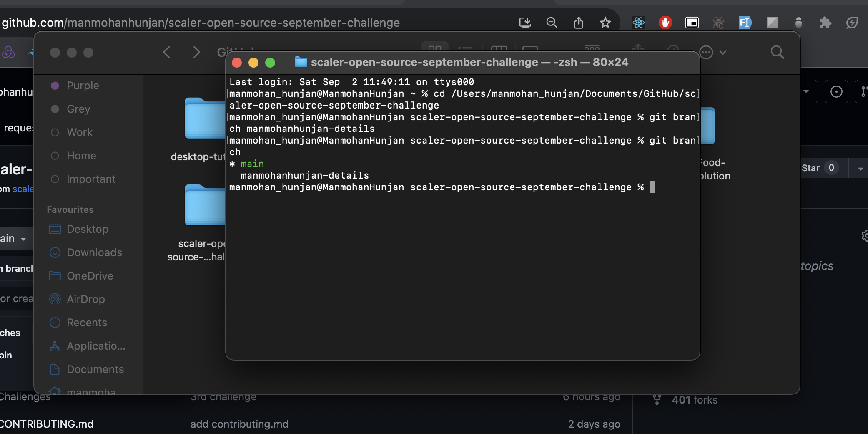Open the Star button dropdown on GitHub
Screen dimensions: 868x434
pos(860,168)
